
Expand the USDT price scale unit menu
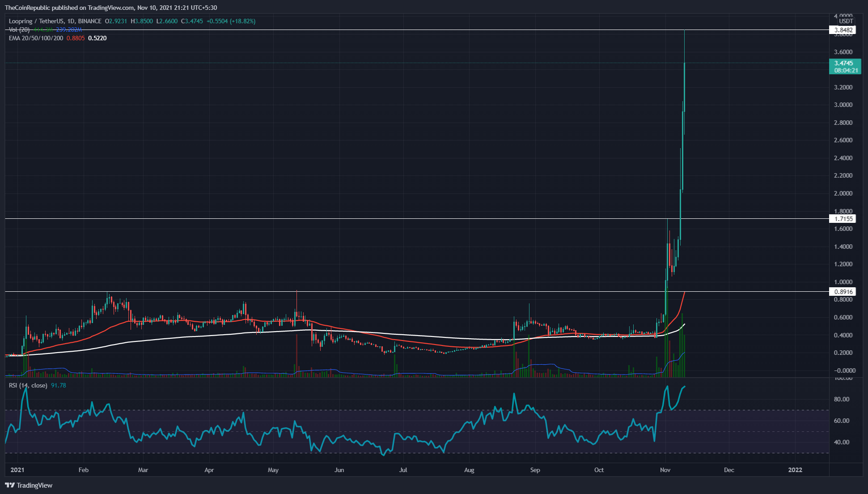click(x=847, y=21)
